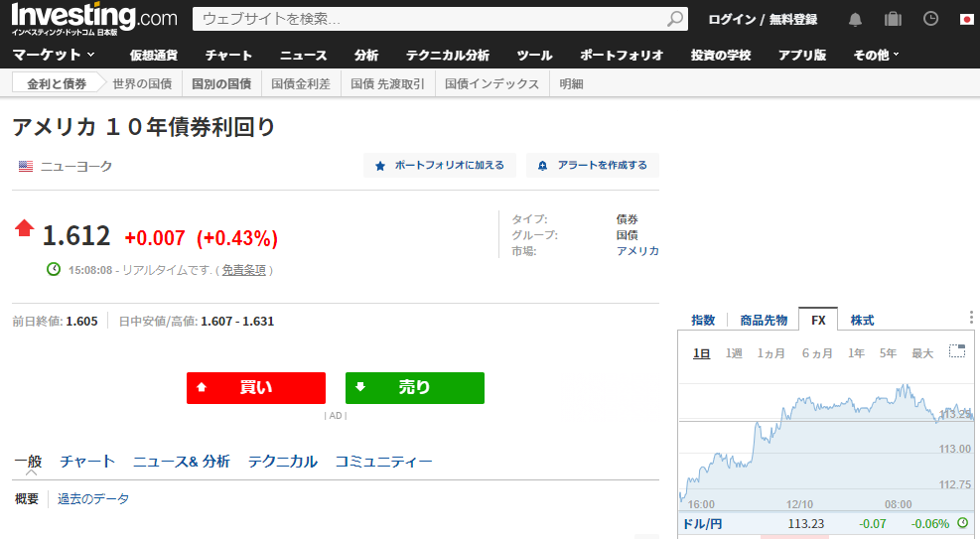Viewport: 980px width, 539px height.
Task: Click the green 売り button
Action: point(415,388)
